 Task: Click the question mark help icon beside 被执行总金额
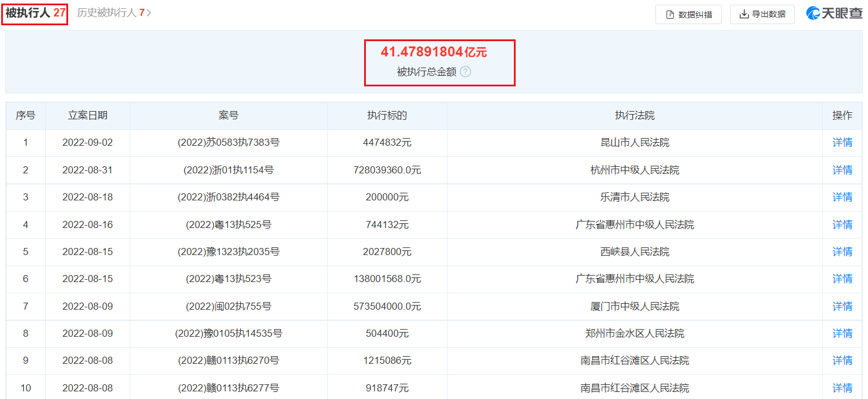coord(466,72)
